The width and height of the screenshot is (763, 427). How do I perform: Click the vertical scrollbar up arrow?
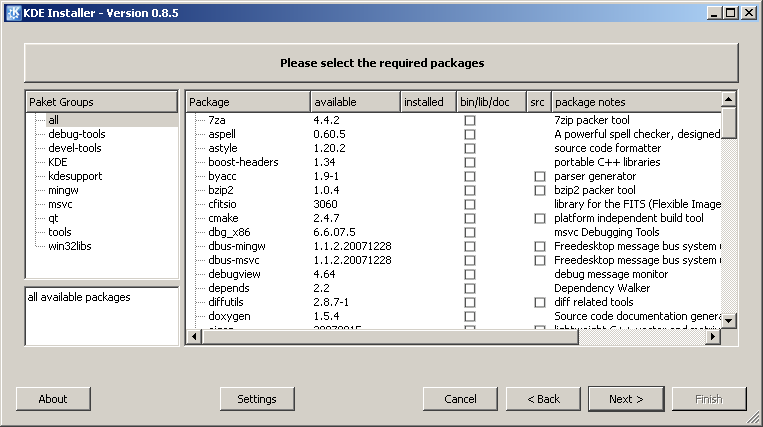pyautogui.click(x=728, y=99)
